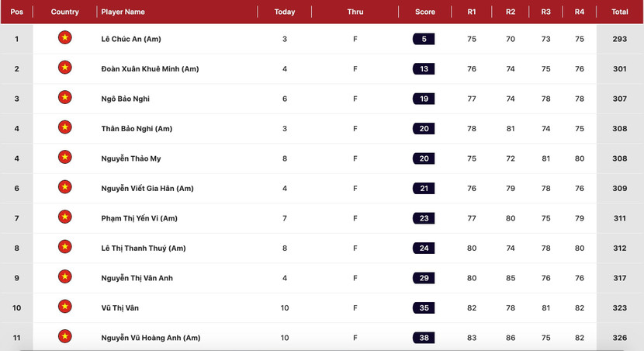Click flag icon for Phạm Thị Yến Vi
Screen dimensions: 644x351
tap(65, 217)
